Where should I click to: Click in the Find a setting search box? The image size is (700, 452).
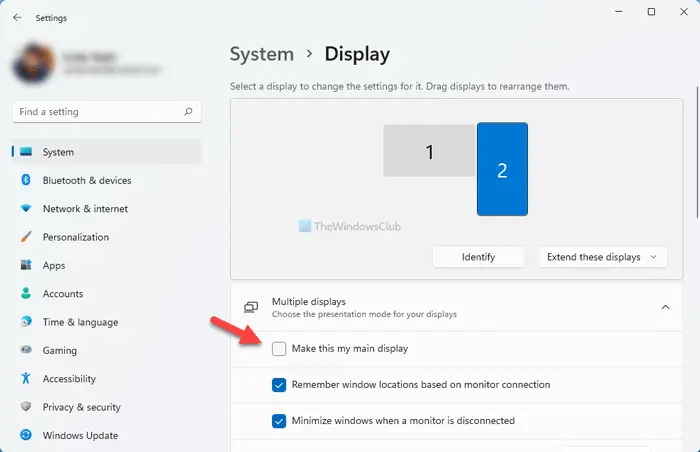(x=100, y=112)
